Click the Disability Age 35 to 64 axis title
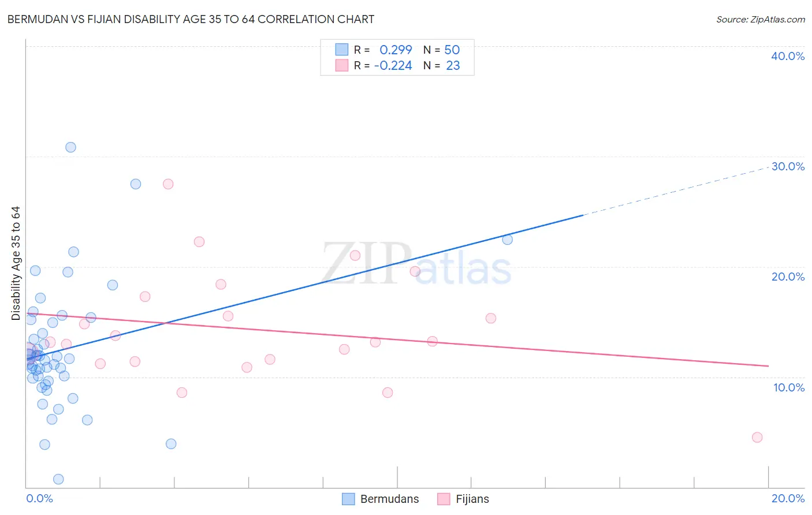 16,263
